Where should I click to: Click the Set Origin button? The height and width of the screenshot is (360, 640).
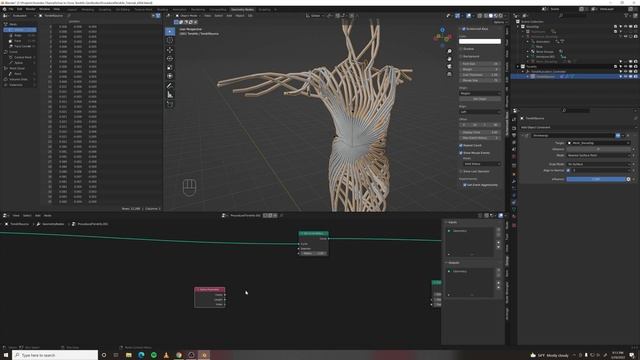tap(480, 99)
